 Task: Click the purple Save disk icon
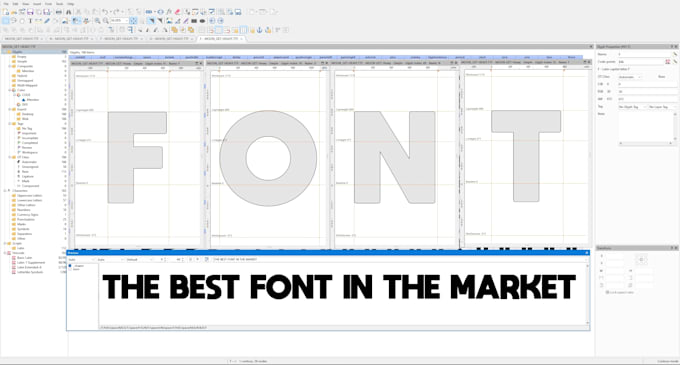point(30,12)
